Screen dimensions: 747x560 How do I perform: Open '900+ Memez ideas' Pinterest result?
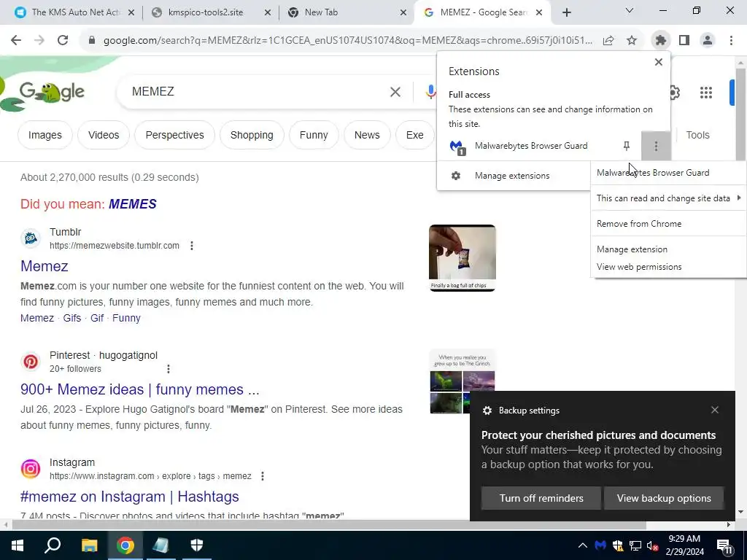(x=139, y=389)
